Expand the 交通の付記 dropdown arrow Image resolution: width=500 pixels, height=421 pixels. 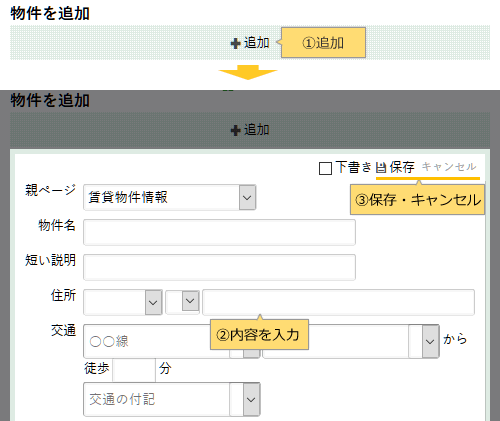coord(251,399)
